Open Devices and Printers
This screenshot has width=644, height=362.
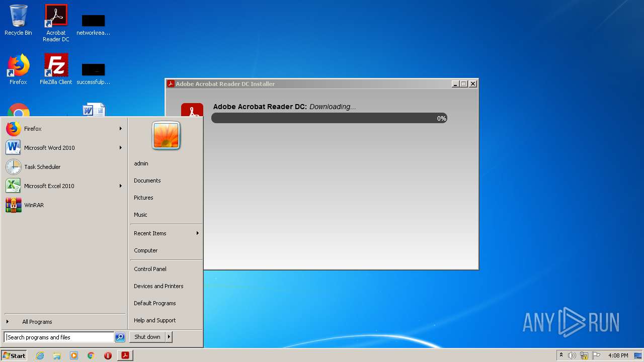click(166, 286)
